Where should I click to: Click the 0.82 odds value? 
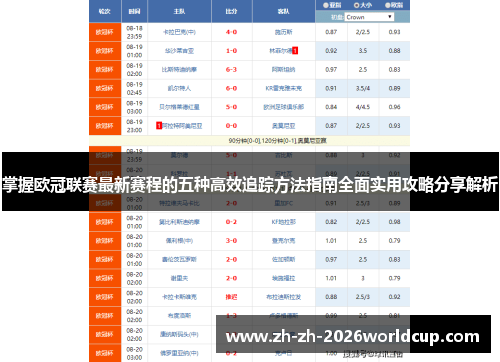point(331,222)
